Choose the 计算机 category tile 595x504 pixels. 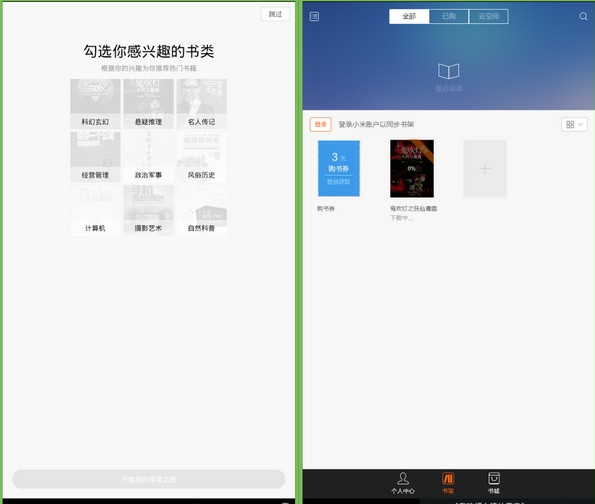(95, 210)
